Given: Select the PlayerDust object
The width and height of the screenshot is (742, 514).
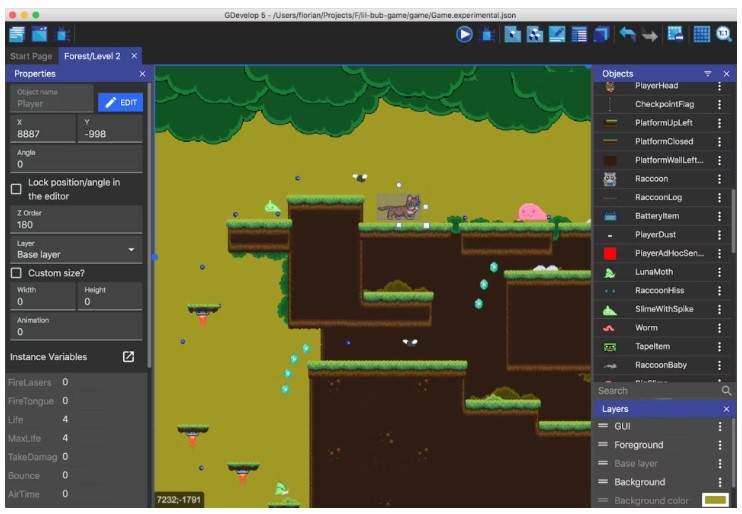Looking at the screenshot, I should pos(662,235).
